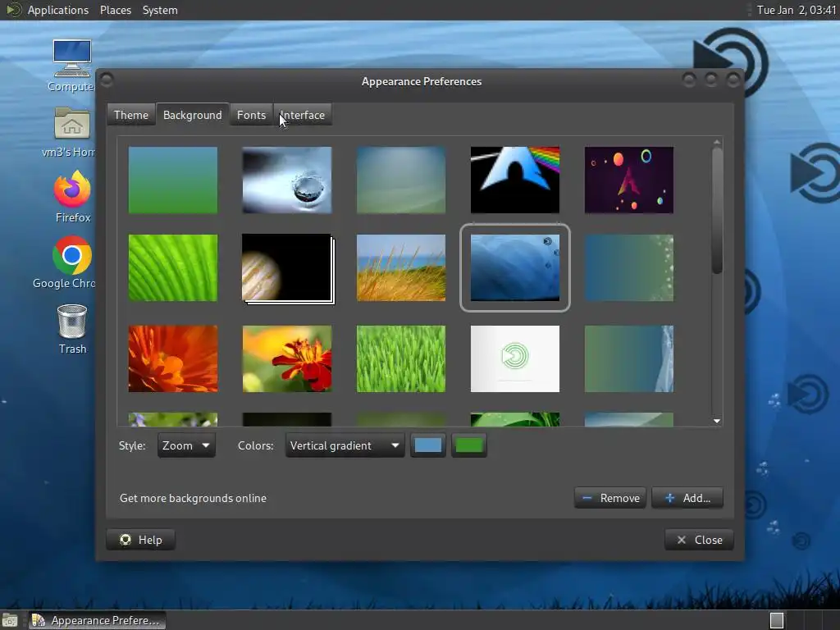
Task: Select the purple space planets wallpaper
Action: point(629,180)
